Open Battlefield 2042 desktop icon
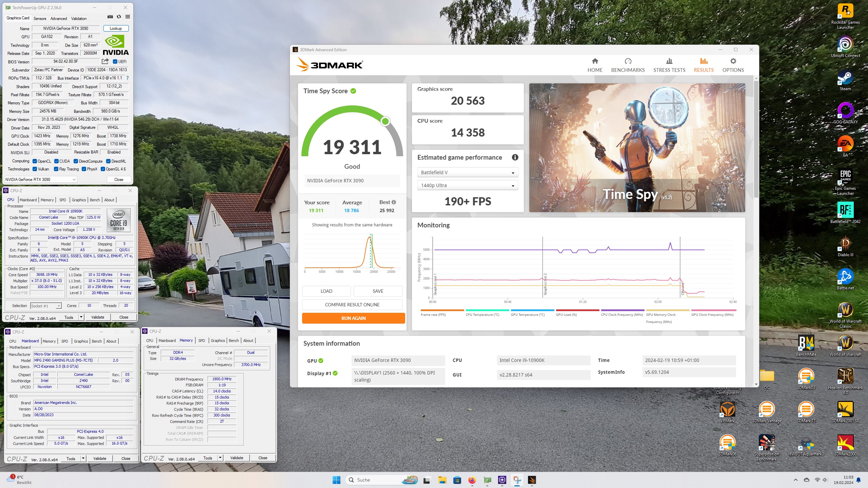868x488 pixels. [x=845, y=213]
